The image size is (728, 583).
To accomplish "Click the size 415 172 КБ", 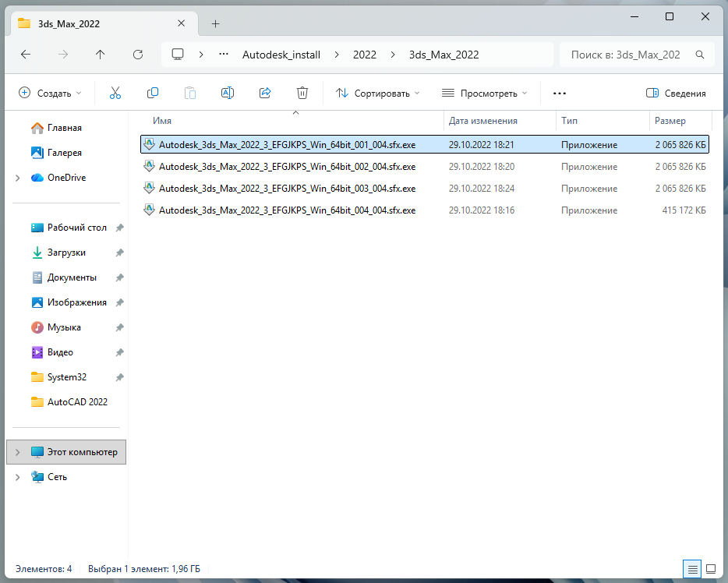I will (x=684, y=210).
